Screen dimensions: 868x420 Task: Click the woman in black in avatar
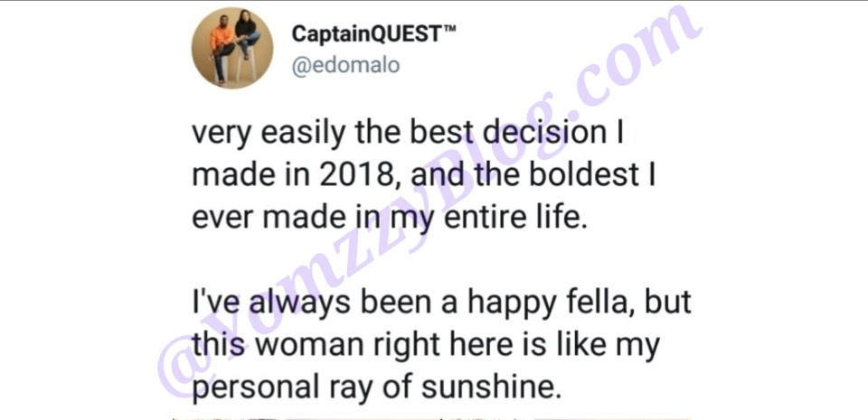pyautogui.click(x=246, y=35)
